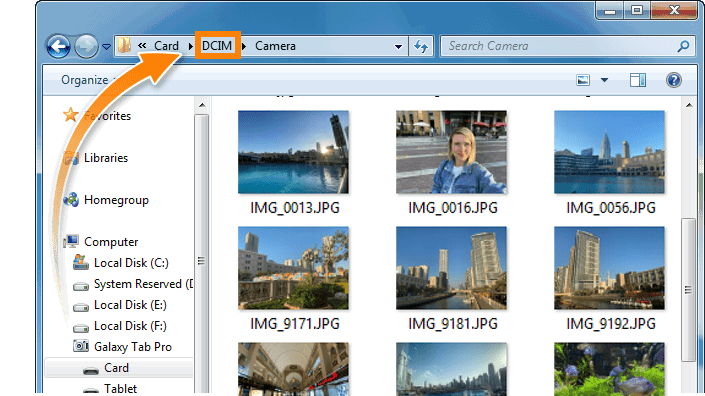Select Galaxy Tab Pro device
Screen dimensions: 705x396
coord(133,347)
